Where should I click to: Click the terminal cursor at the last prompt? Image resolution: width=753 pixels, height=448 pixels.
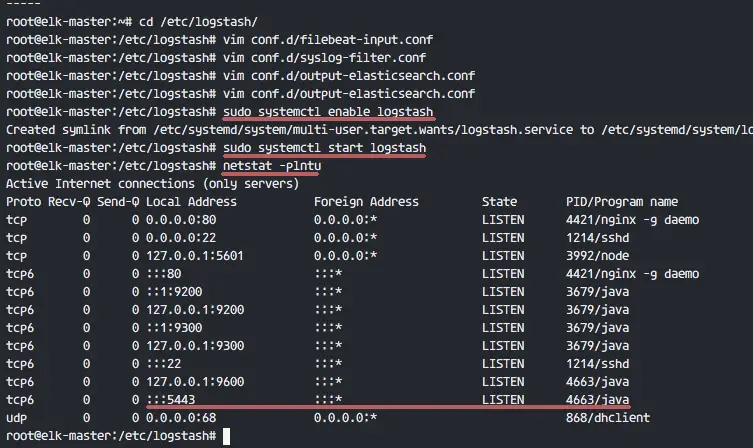tap(227, 437)
